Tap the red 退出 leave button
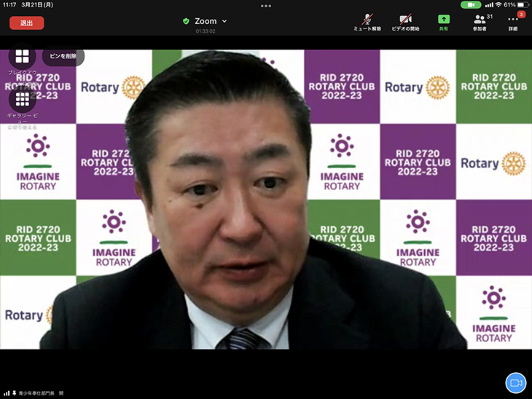532x399 pixels. pyautogui.click(x=26, y=23)
